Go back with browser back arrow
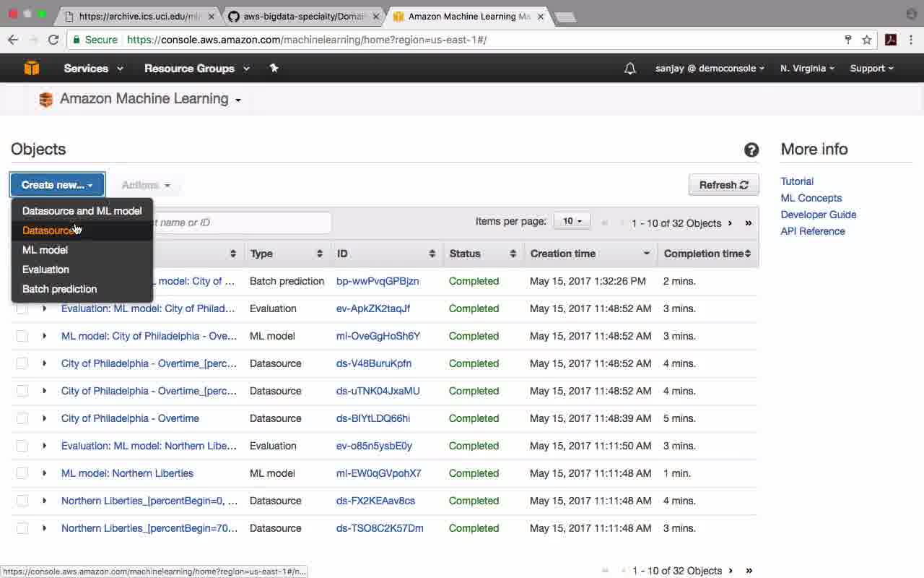 click(x=13, y=40)
